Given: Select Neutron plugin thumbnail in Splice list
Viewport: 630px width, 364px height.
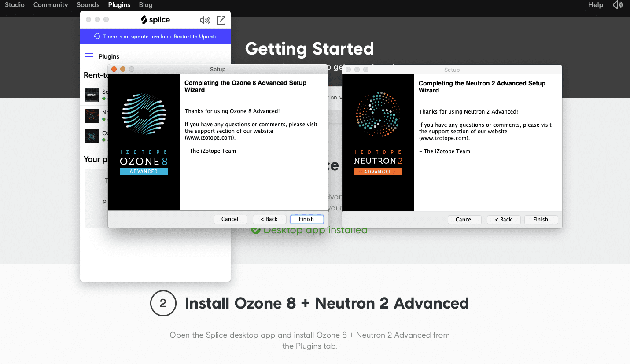Looking at the screenshot, I should (x=92, y=116).
